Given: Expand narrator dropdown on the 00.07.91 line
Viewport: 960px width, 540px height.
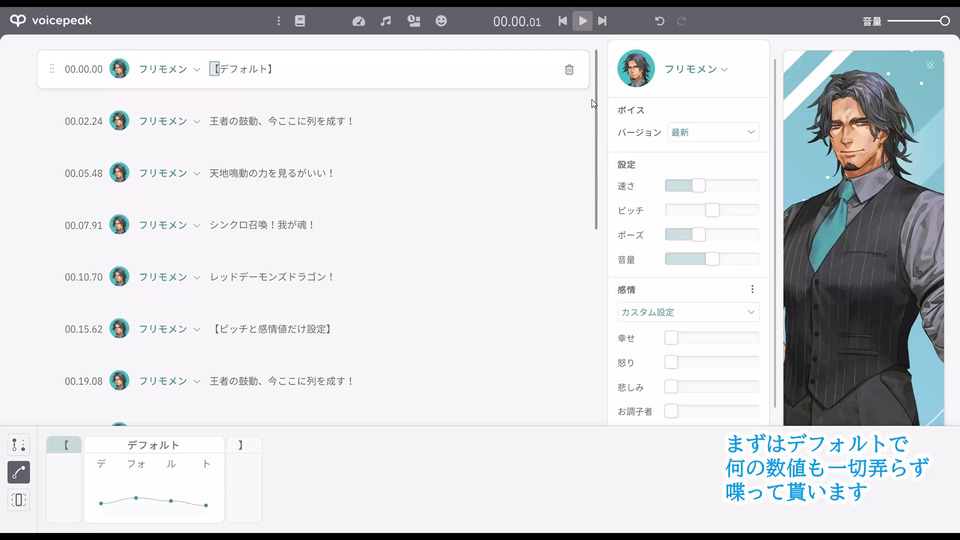Looking at the screenshot, I should [x=197, y=225].
